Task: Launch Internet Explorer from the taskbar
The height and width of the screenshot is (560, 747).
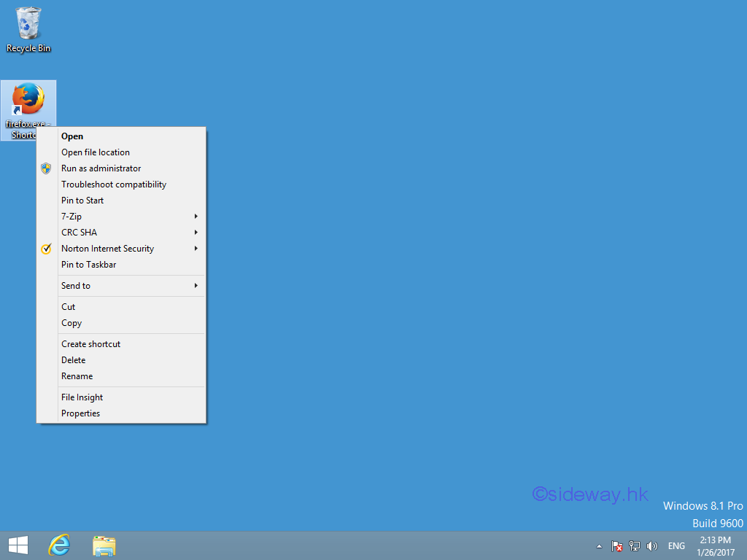Action: pos(59,545)
